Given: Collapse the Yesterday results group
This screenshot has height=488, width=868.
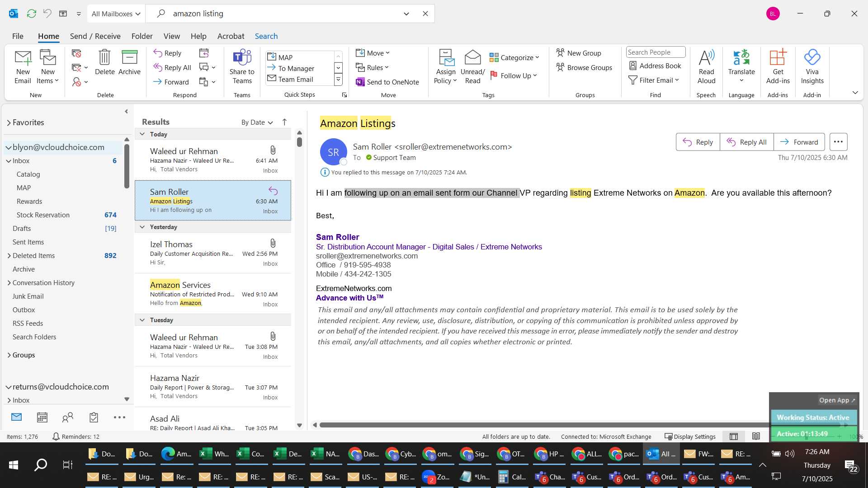Looking at the screenshot, I should click(142, 227).
